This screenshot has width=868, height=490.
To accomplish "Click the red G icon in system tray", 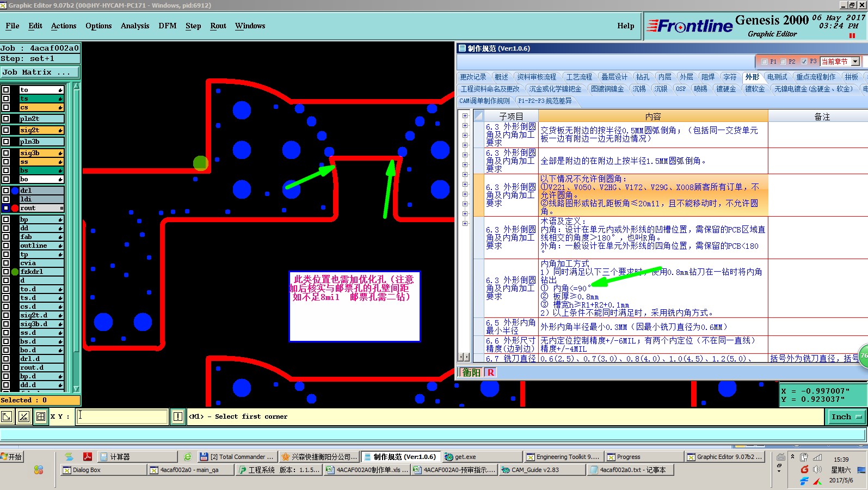I will pyautogui.click(x=804, y=469).
